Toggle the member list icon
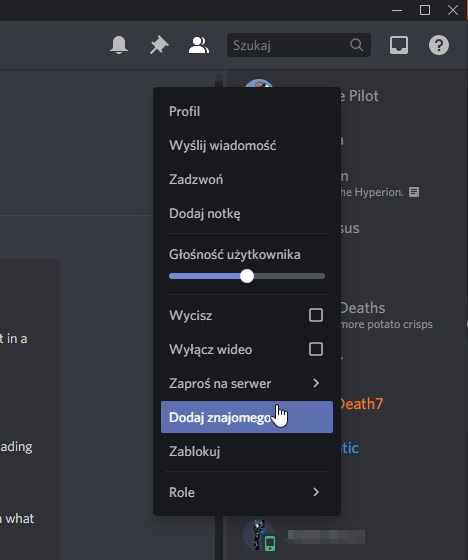The height and width of the screenshot is (560, 468). 199,45
